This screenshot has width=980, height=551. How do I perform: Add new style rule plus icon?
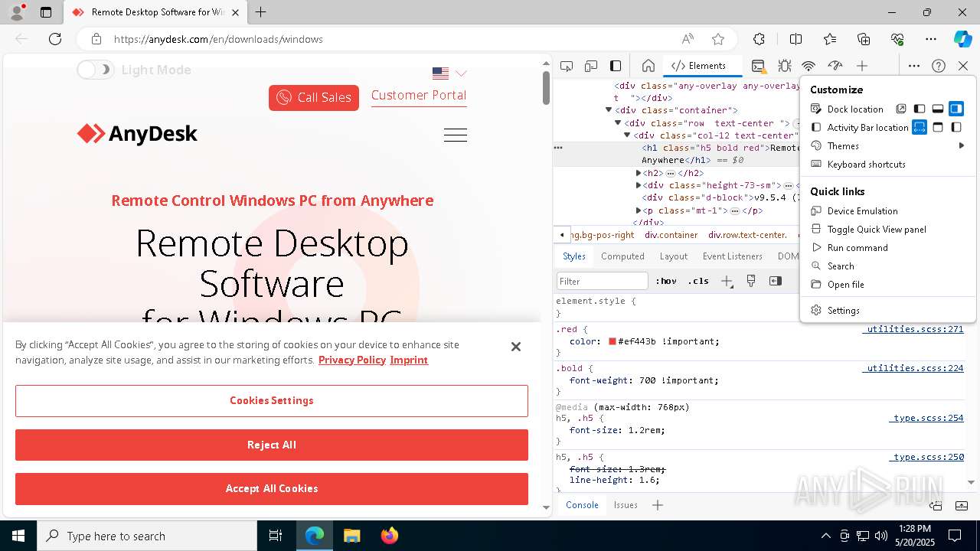pyautogui.click(x=727, y=281)
